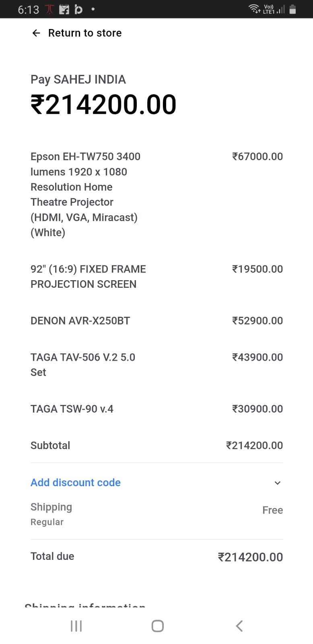Tap the Total due amount
This screenshot has height=644, width=313.
pos(250,557)
